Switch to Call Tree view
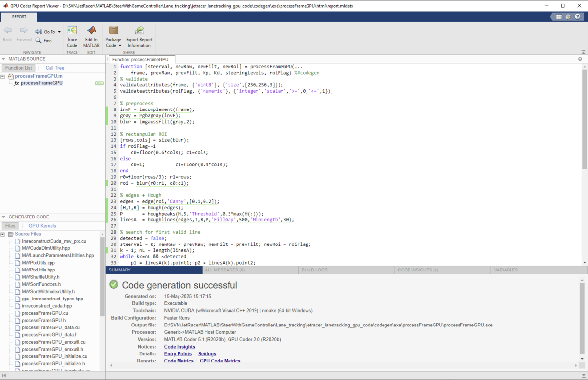Screen dimensions: 588x380 click(x=54, y=68)
